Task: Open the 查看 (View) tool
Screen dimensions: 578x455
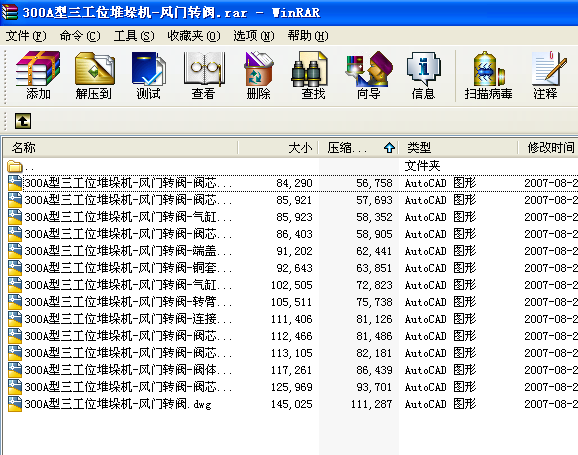Action: click(203, 76)
